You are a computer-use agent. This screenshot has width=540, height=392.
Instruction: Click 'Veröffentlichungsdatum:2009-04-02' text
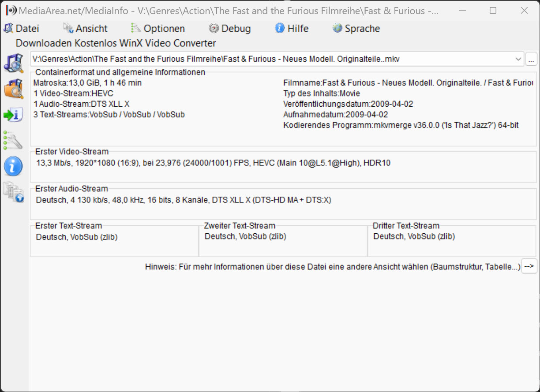pyautogui.click(x=348, y=104)
